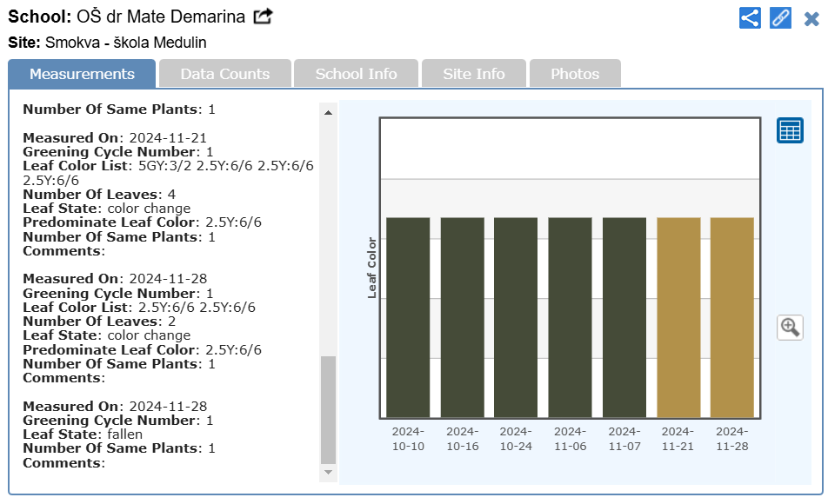Click the zoom magnifier icon on chart

click(x=790, y=327)
